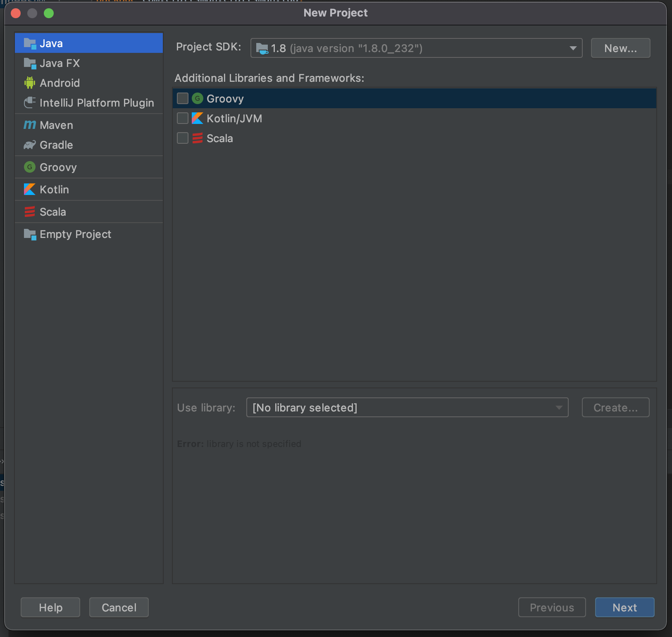Click the Previous button
This screenshot has height=637, width=672.
(552, 607)
